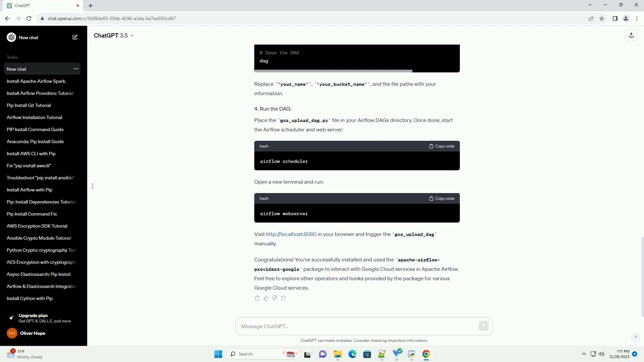Open File Explorer from taskbar

pyautogui.click(x=338, y=354)
